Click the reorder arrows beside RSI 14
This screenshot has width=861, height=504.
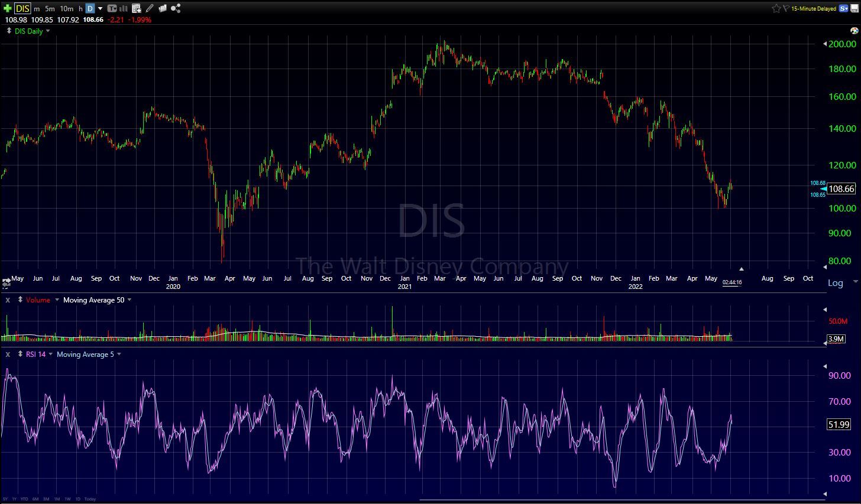(20, 354)
